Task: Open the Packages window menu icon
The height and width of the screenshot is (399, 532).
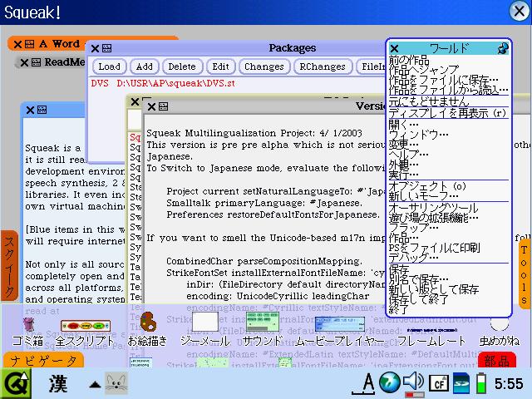Action: pyautogui.click(x=109, y=49)
